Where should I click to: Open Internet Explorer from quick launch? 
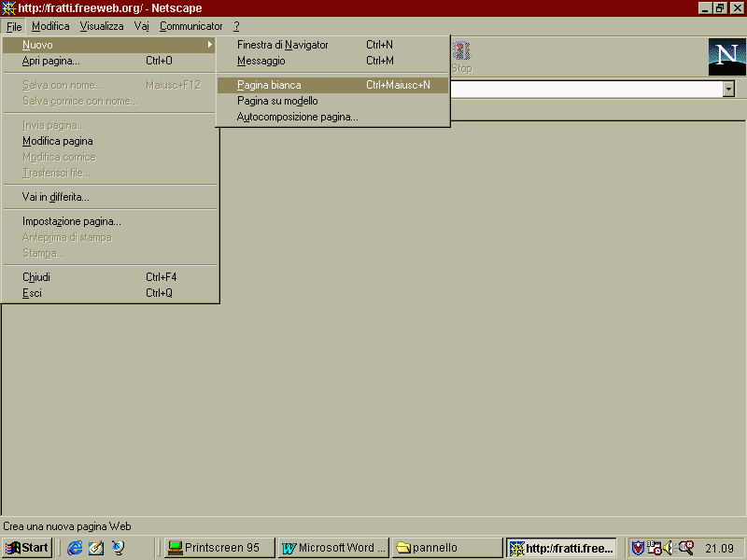click(75, 548)
